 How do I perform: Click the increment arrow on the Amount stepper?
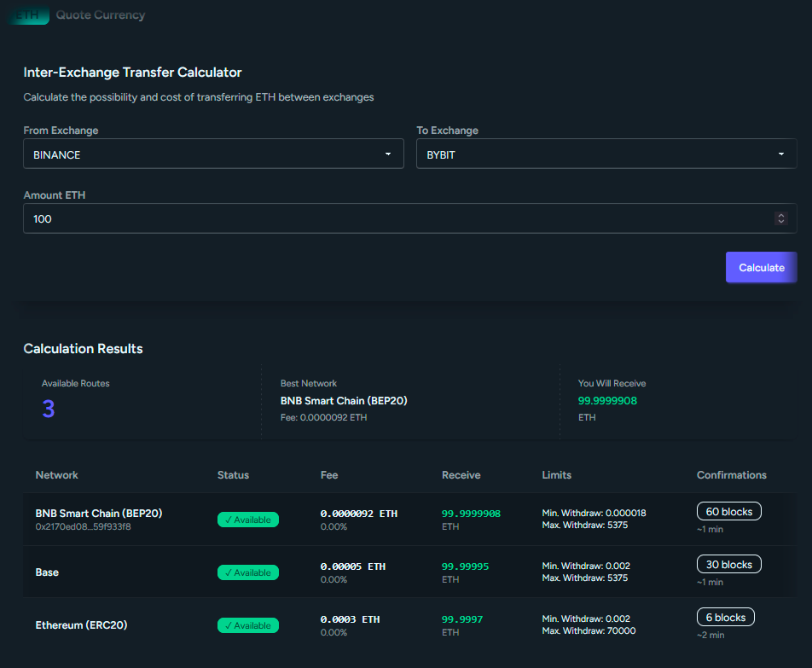click(x=780, y=214)
